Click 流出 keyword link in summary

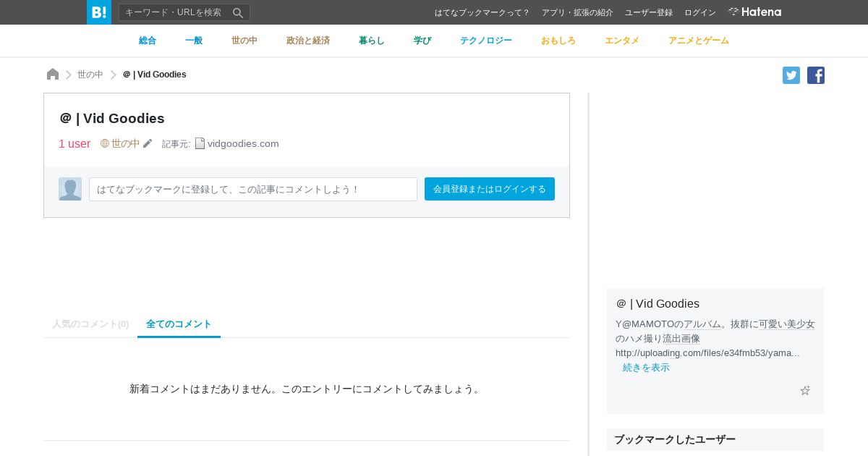pyautogui.click(x=672, y=339)
